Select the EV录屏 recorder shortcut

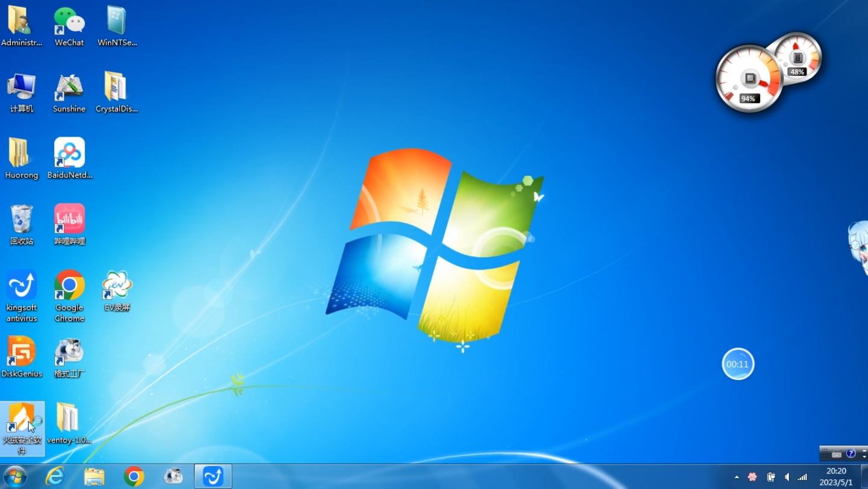coord(117,291)
